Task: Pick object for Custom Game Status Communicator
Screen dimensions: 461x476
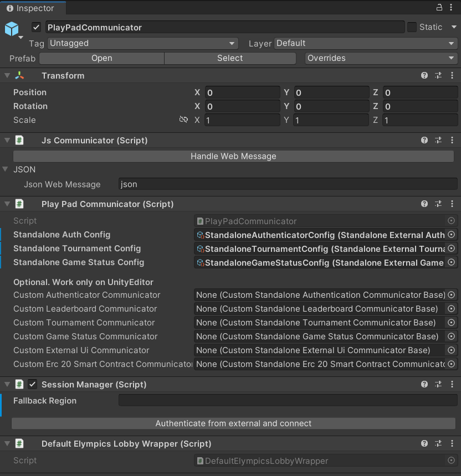Action: click(x=451, y=337)
